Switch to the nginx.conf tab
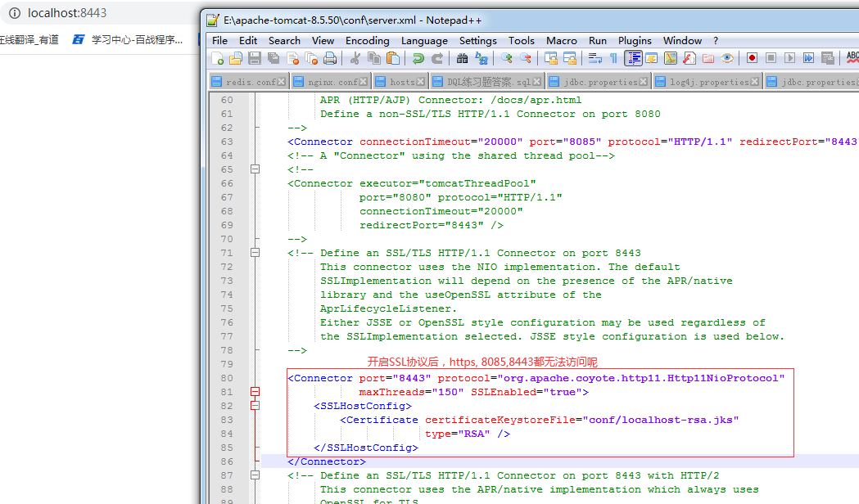Viewport: 859px width, 504px height. pyautogui.click(x=330, y=82)
